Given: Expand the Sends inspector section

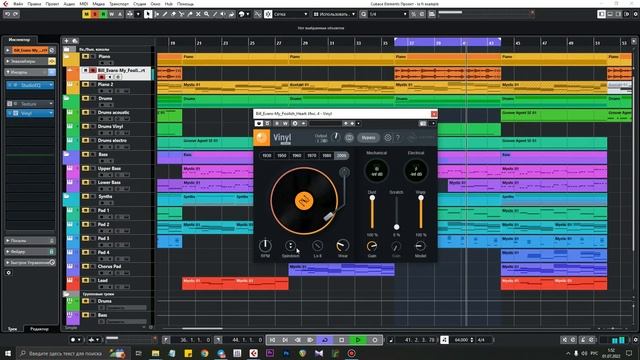Looking at the screenshot, I should pos(29,241).
